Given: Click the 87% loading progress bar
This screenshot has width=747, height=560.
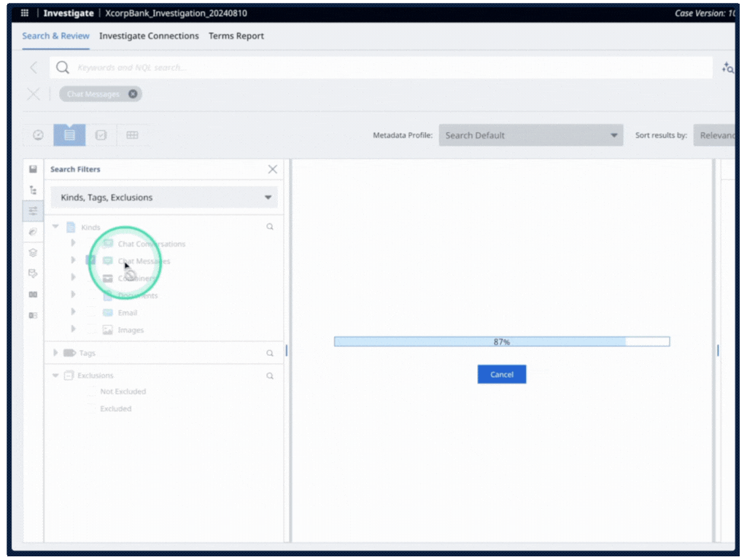Looking at the screenshot, I should (502, 341).
